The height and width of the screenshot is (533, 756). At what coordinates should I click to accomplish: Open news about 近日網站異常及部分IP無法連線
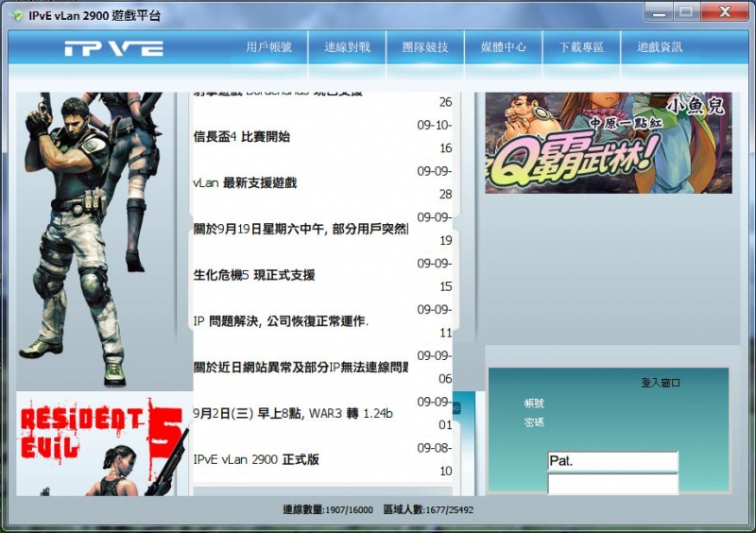[x=301, y=368]
